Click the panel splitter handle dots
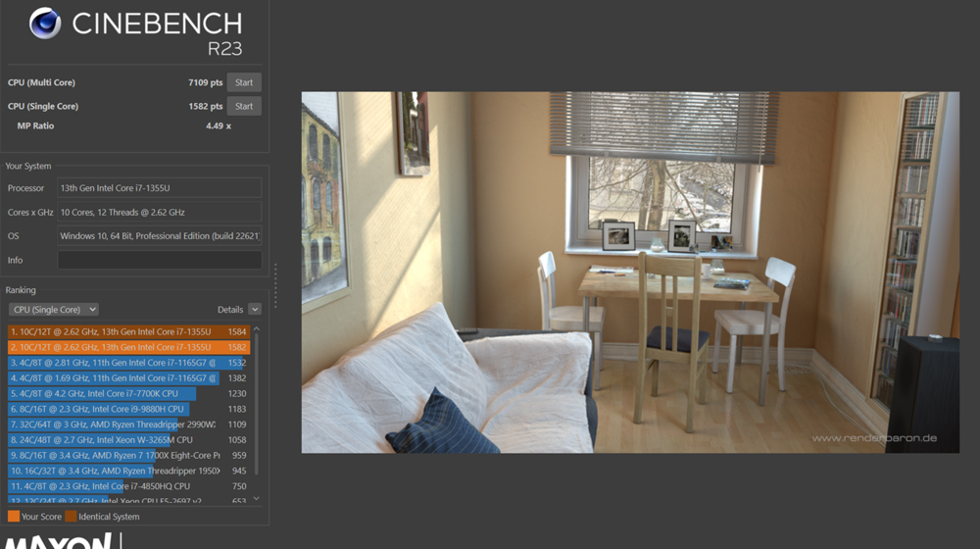The image size is (980, 549). (x=275, y=285)
